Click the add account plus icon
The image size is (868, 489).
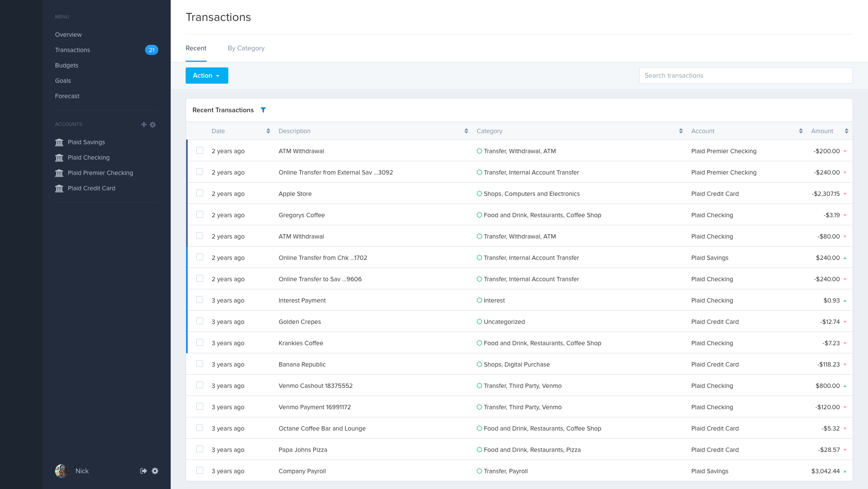click(x=144, y=125)
